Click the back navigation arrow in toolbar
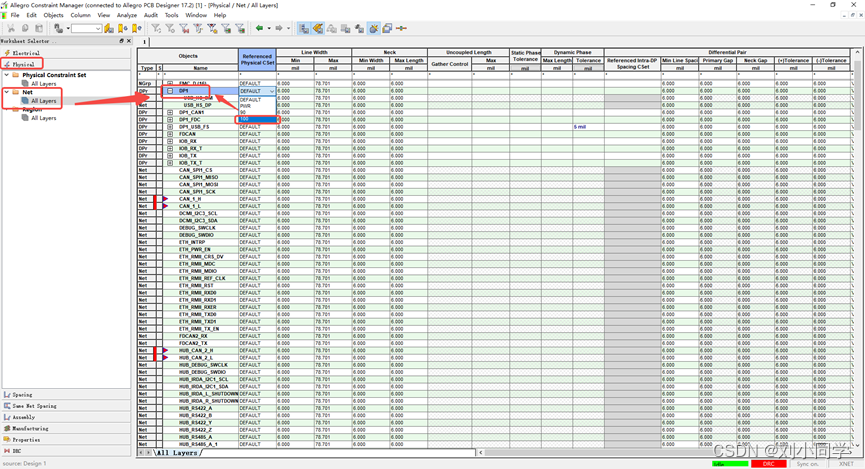Viewport: 865px width, 469px height. [259, 28]
